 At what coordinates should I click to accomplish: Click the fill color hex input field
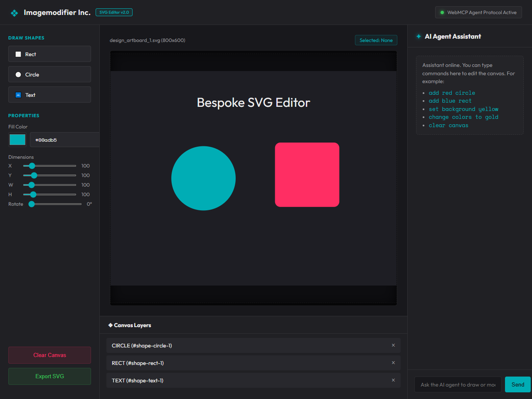point(65,140)
